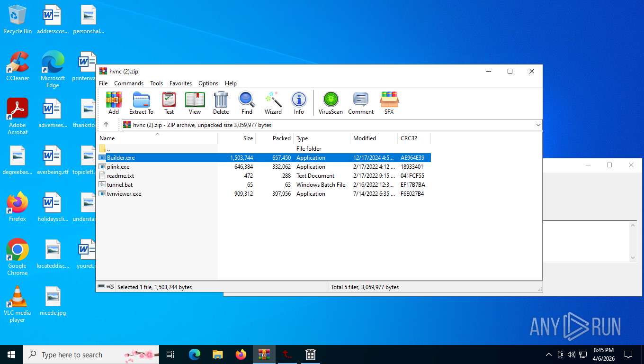Viewport: 644px width, 364px height.
Task: Select the locateddisc... image file
Action: click(x=53, y=254)
